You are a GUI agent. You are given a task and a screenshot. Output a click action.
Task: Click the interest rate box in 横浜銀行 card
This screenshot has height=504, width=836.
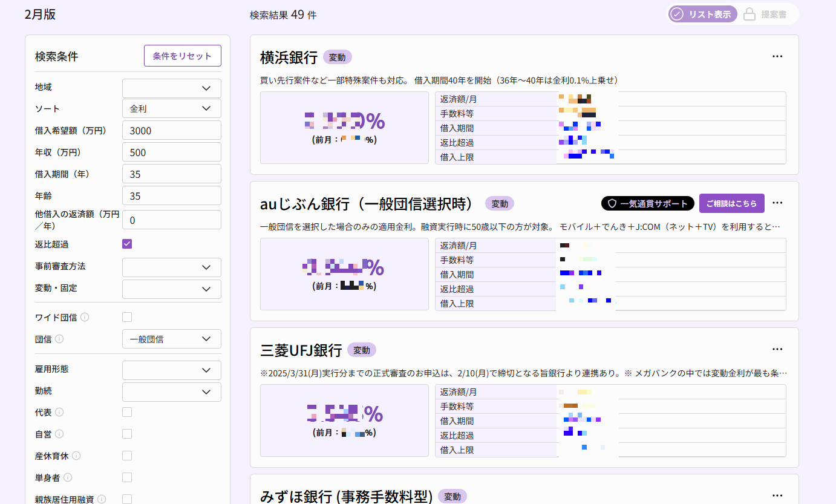(344, 128)
